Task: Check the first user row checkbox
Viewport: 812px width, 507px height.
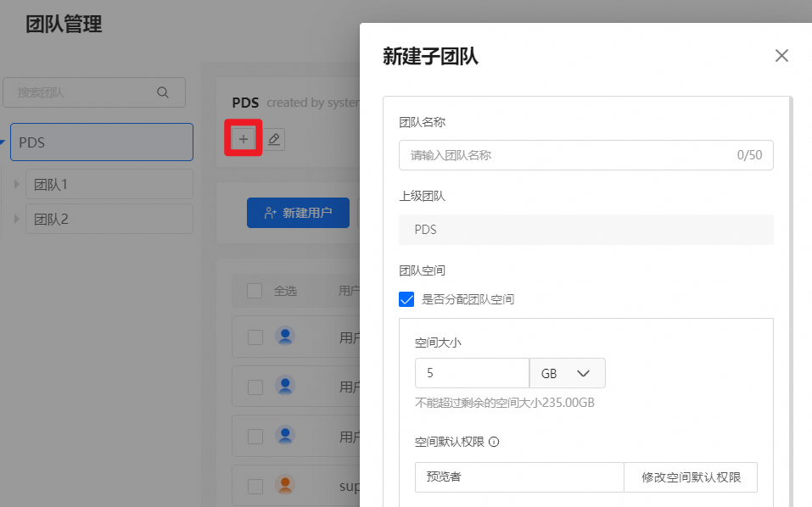Action: (x=255, y=337)
